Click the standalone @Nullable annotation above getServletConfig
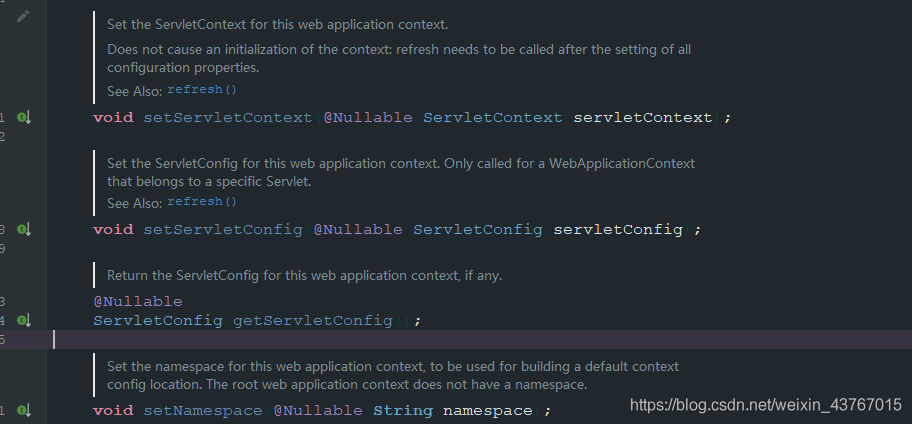 [x=138, y=301]
